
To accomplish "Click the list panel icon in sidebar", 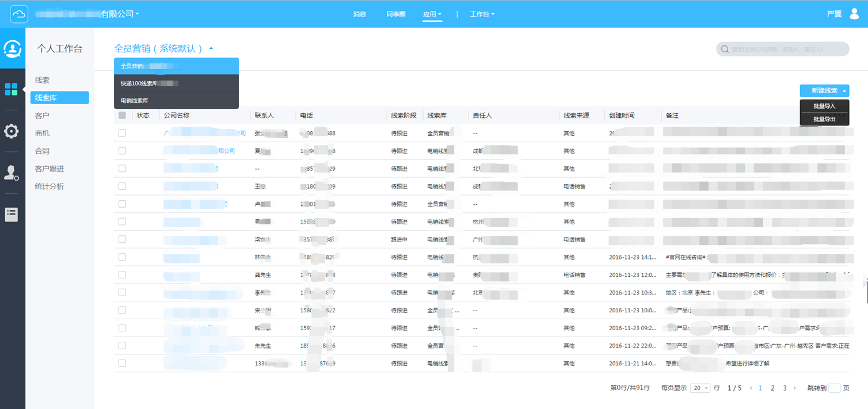I will [12, 215].
